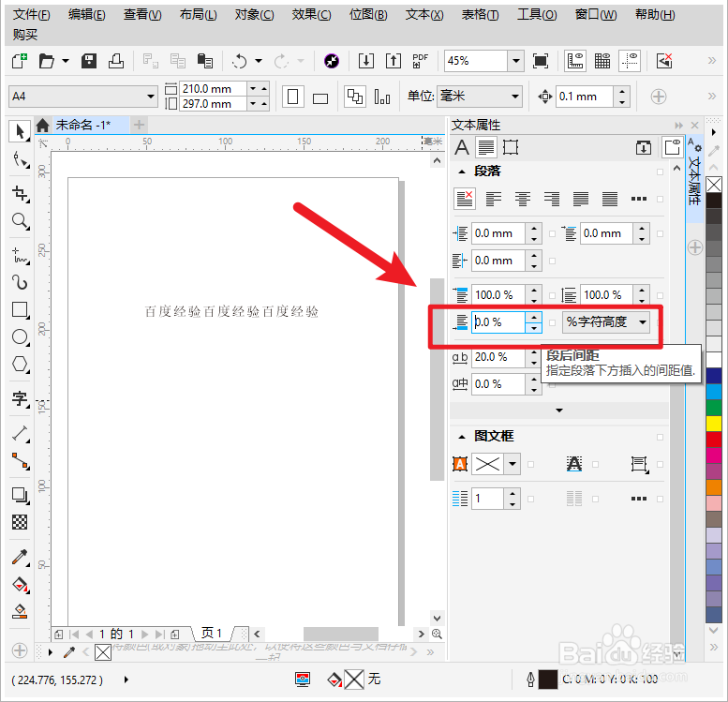Set portrait page orientation
The width and height of the screenshot is (728, 702).
point(293,97)
